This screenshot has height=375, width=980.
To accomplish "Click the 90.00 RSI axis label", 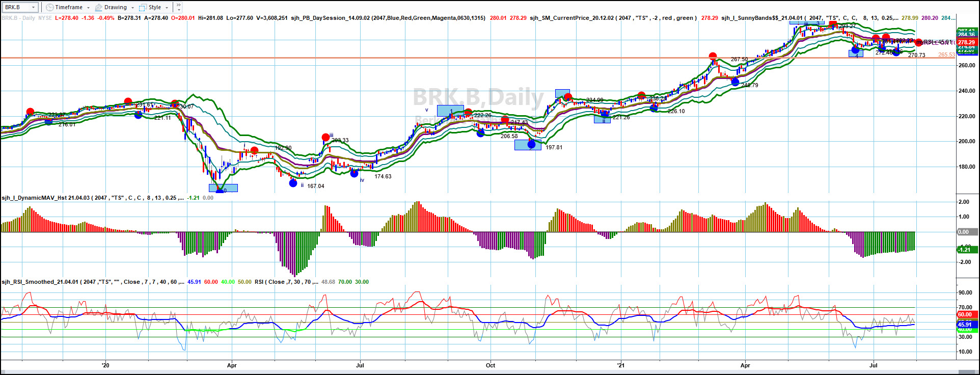I will [965, 293].
